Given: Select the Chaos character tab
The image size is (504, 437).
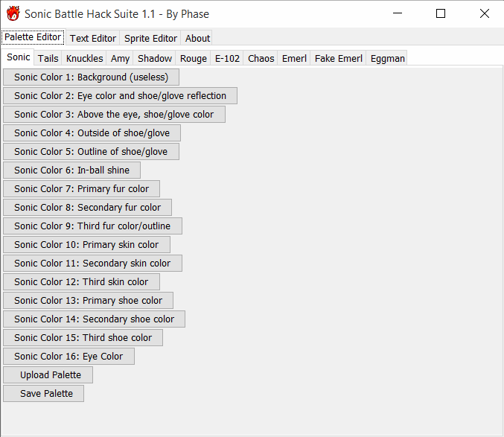Looking at the screenshot, I should pyautogui.click(x=261, y=58).
